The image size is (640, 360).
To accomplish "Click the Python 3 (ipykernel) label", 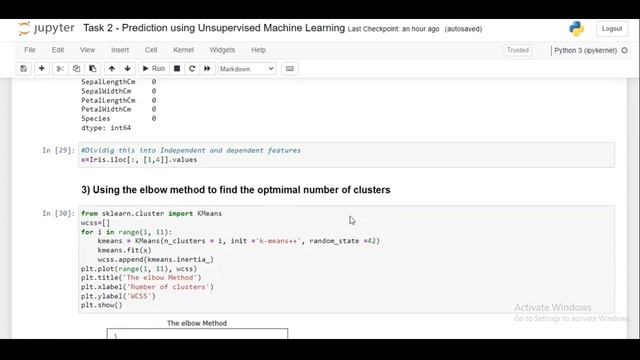I will pos(585,51).
